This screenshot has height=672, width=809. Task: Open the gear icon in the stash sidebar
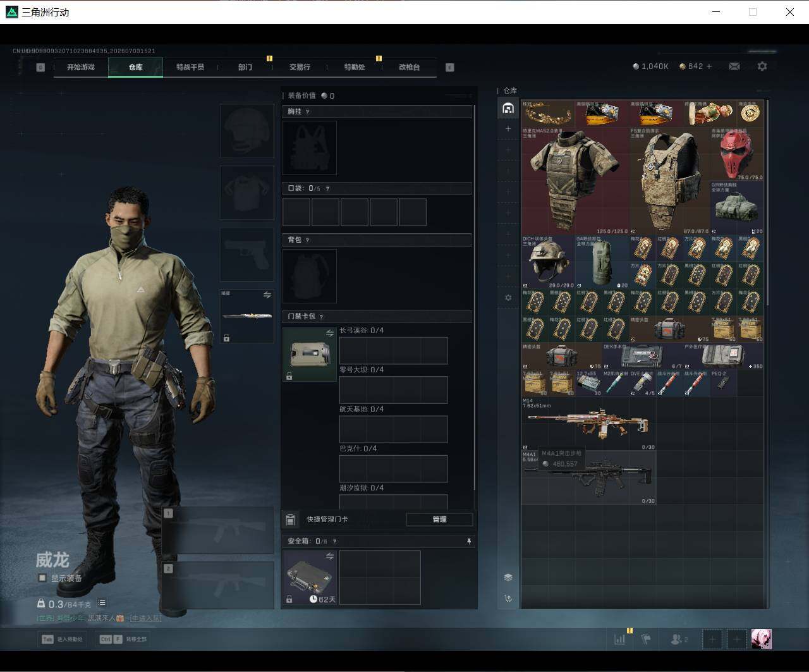[508, 297]
